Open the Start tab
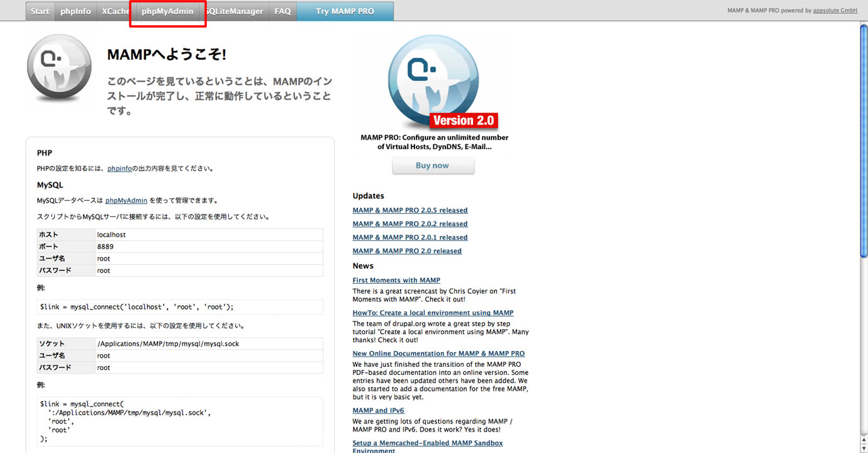This screenshot has width=868, height=453. click(40, 11)
